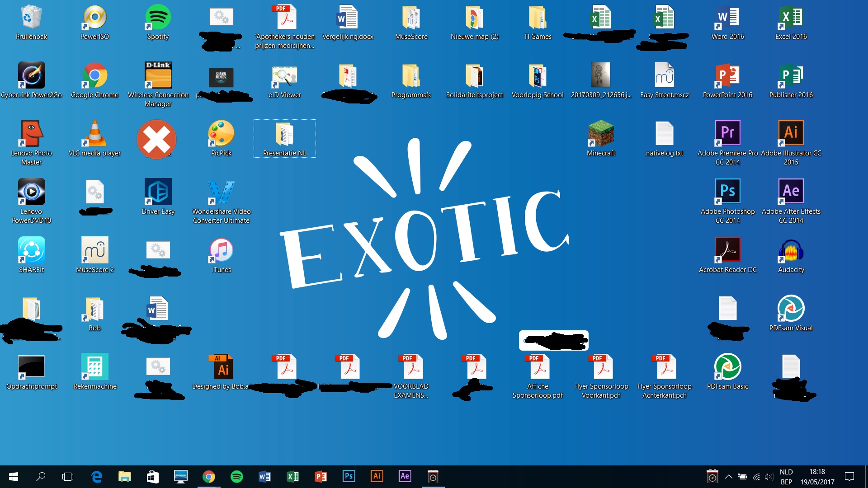Open the Windows Start menu
This screenshot has height=488, width=868.
pos(13,477)
